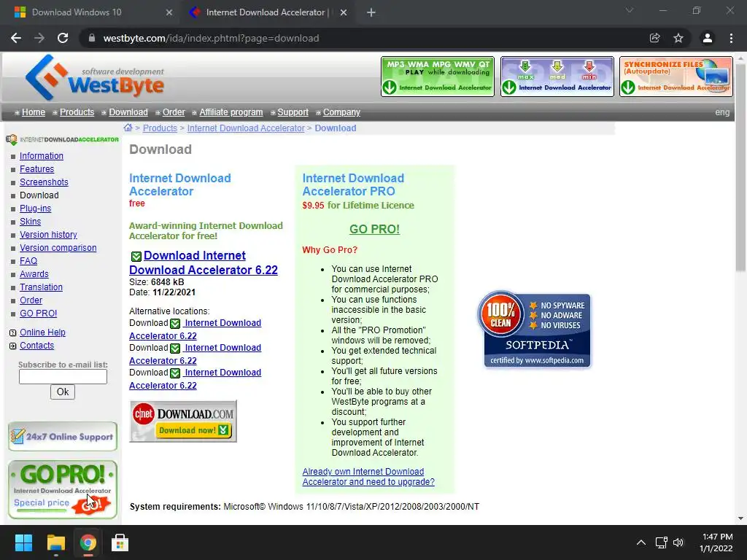Open the Affiliate program menu item
The image size is (747, 560).
[x=231, y=112]
